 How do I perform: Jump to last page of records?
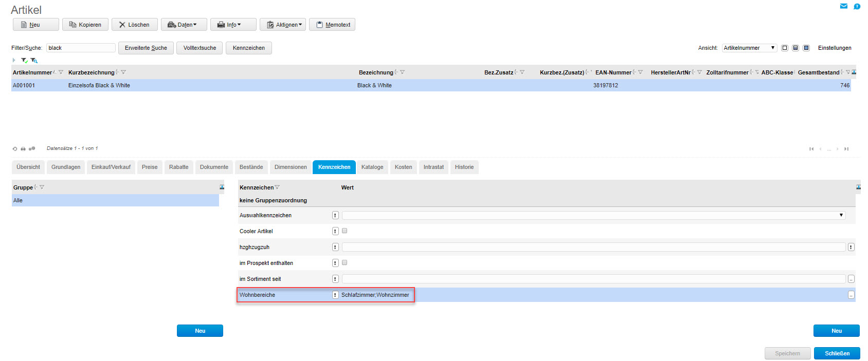[846, 149]
